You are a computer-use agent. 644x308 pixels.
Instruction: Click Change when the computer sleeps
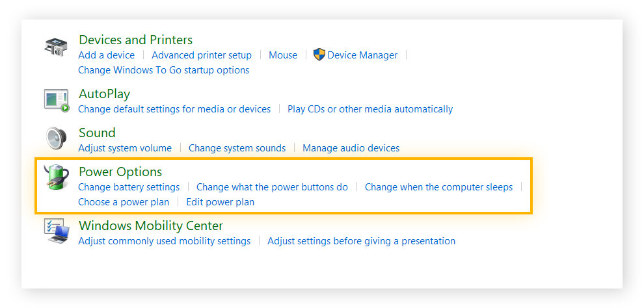[x=438, y=187]
